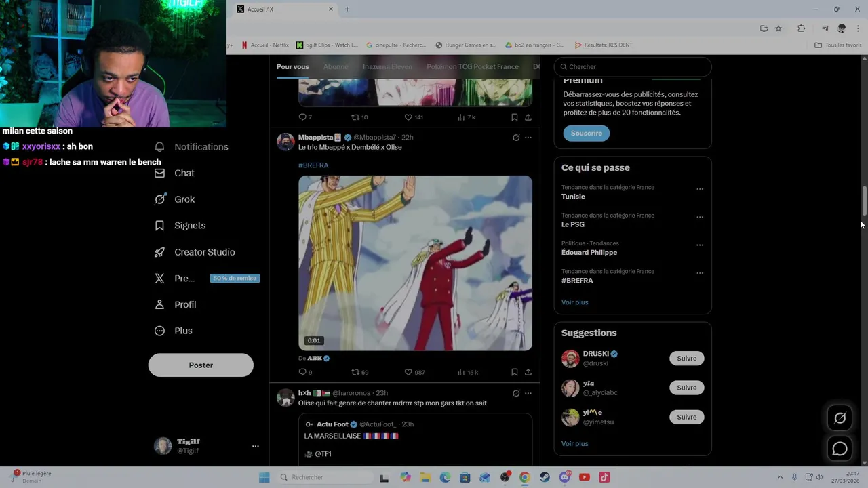Open the Windows Start menu
Viewport: 868px width, 488px height.
tap(264, 477)
